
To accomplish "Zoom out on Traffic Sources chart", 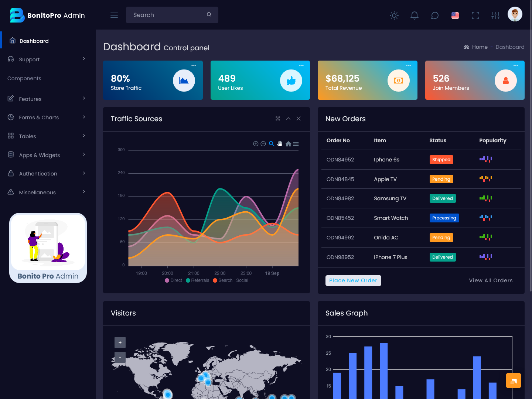I will click(x=263, y=144).
